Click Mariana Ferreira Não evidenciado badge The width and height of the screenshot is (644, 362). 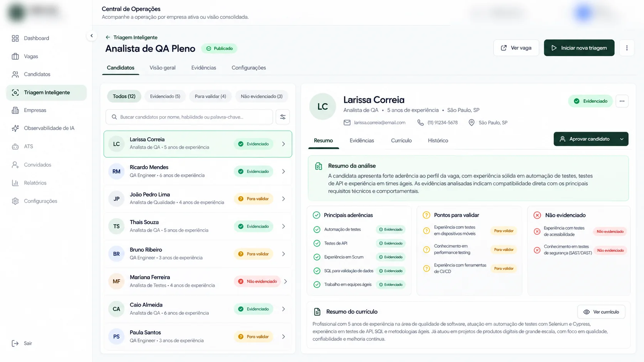tap(257, 282)
